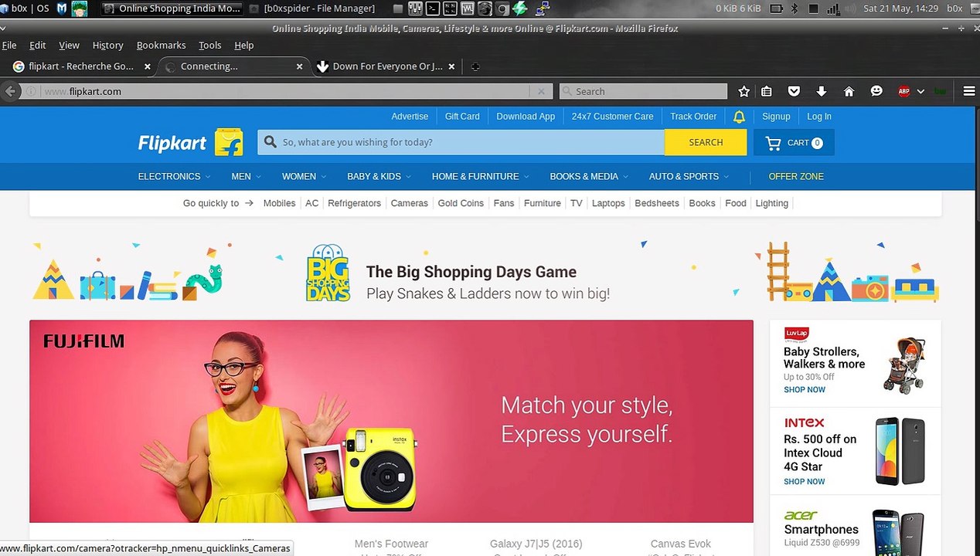Expand MEN category dropdown

tap(246, 177)
